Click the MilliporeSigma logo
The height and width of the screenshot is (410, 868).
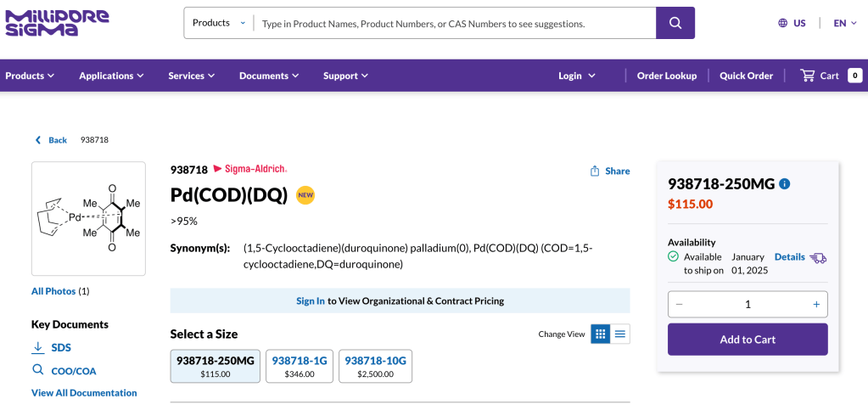pos(57,23)
